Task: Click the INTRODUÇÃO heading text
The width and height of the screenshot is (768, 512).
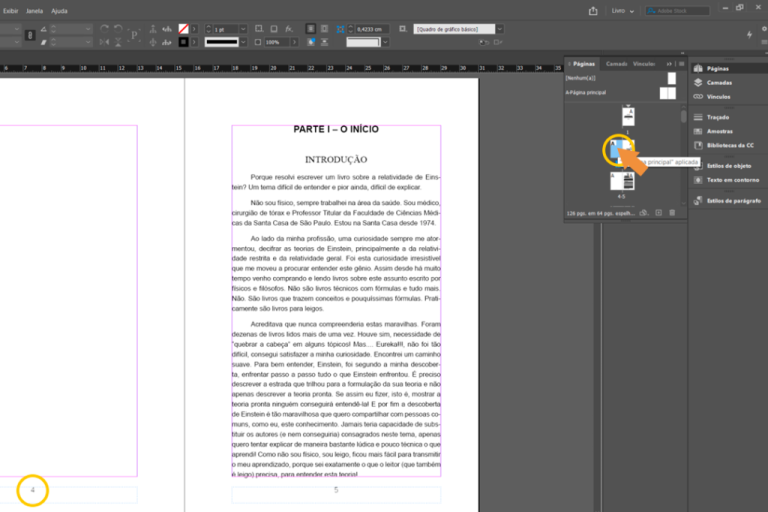Action: (x=336, y=160)
